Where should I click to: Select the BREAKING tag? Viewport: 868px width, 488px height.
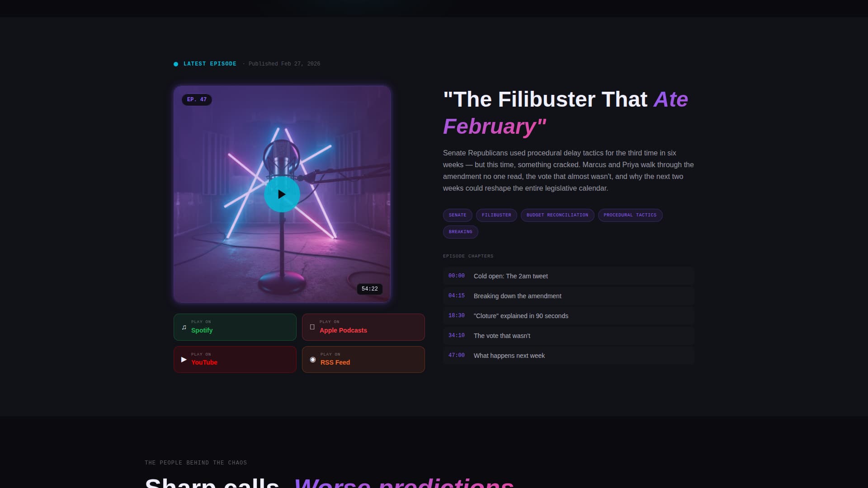click(x=461, y=232)
